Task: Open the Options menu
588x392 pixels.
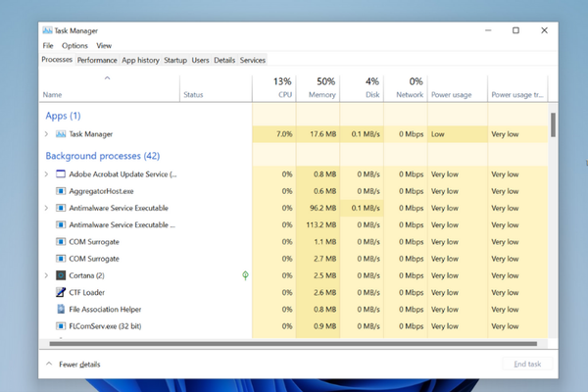Action: (x=74, y=46)
